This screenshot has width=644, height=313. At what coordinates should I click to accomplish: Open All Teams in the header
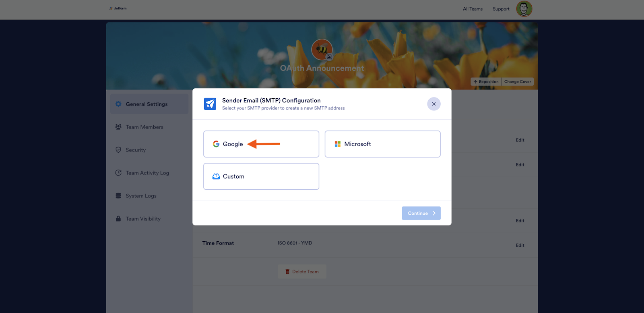tap(473, 9)
